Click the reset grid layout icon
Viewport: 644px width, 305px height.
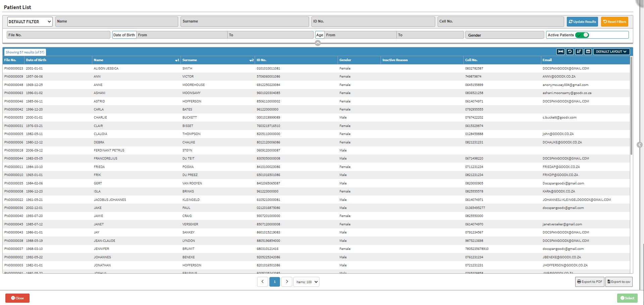pyautogui.click(x=569, y=52)
